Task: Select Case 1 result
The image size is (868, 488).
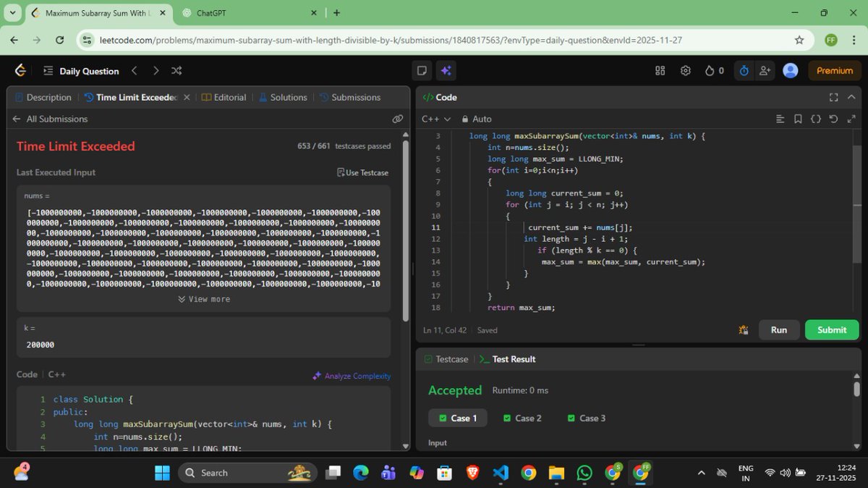Action: tap(457, 418)
